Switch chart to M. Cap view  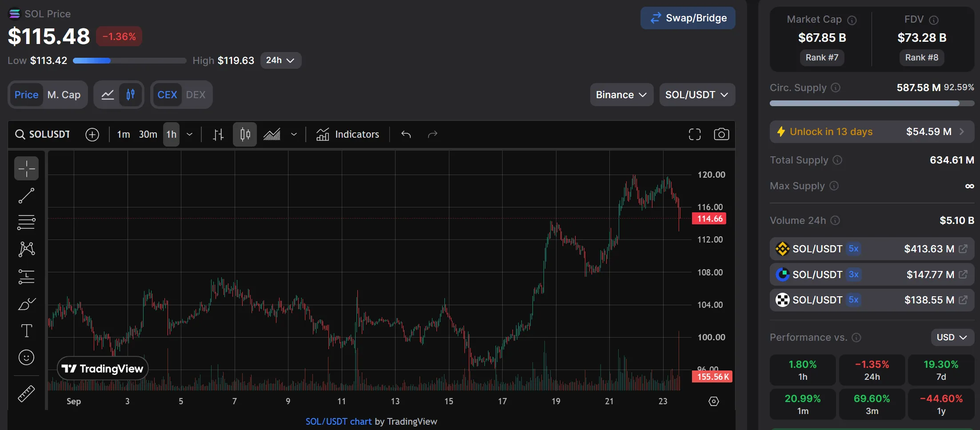tap(64, 95)
